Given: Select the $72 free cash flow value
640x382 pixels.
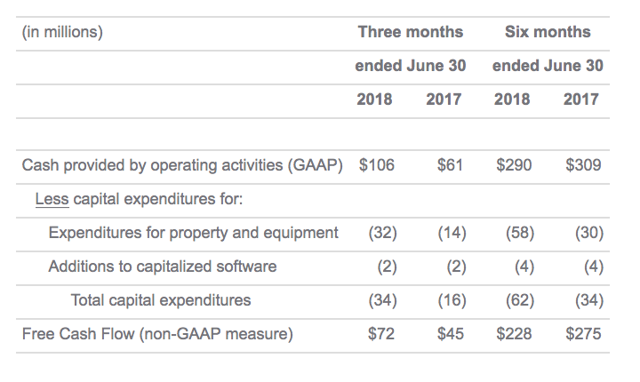Looking at the screenshot, I should coord(381,334).
